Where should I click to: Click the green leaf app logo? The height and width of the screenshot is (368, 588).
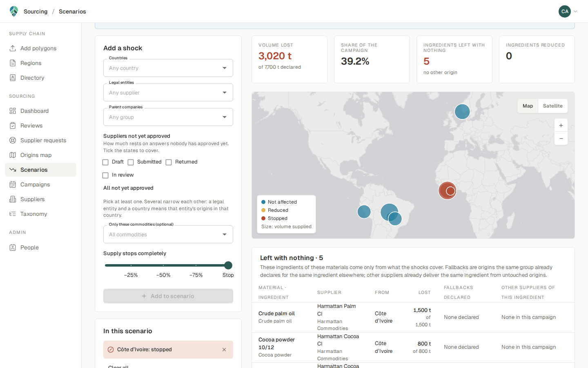pyautogui.click(x=14, y=11)
